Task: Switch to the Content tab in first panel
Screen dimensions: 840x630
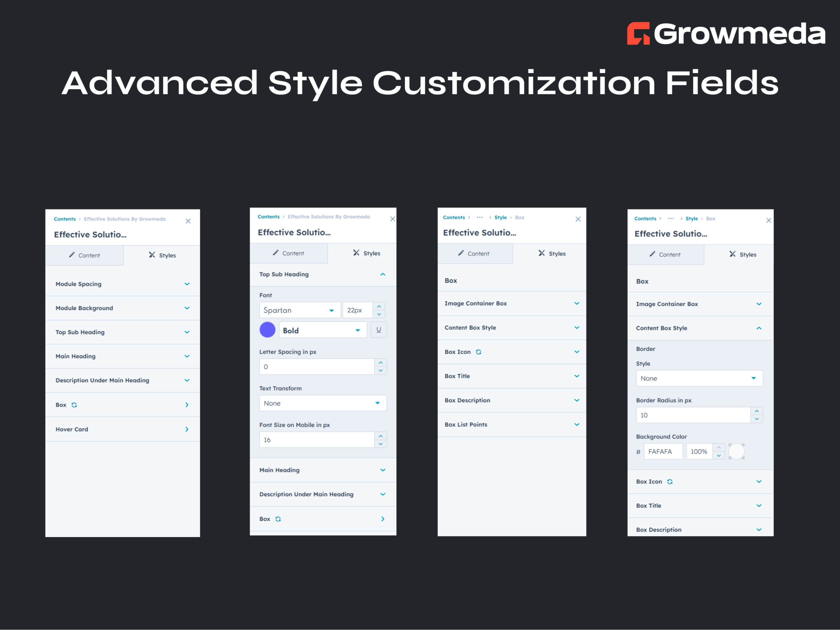Action: click(x=85, y=255)
